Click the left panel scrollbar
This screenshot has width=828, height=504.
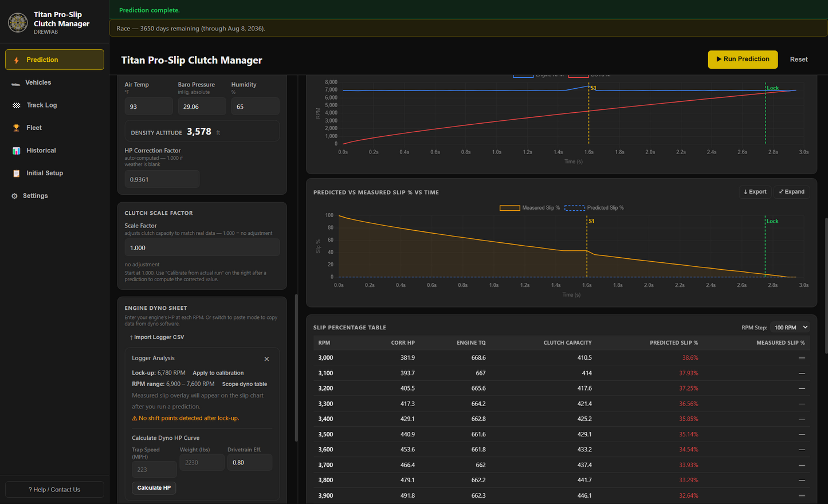(x=296, y=368)
